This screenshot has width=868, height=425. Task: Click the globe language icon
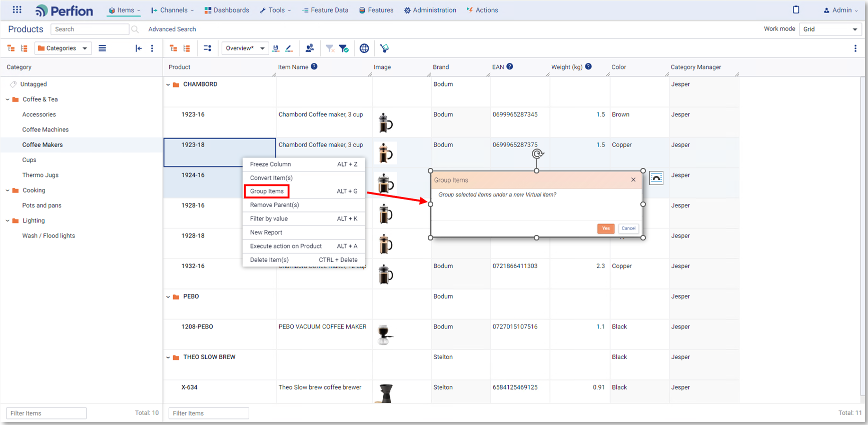[364, 48]
